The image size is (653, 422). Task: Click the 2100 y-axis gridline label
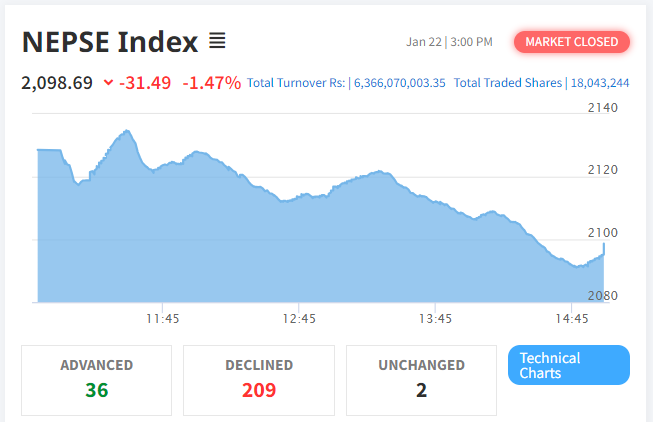click(603, 232)
